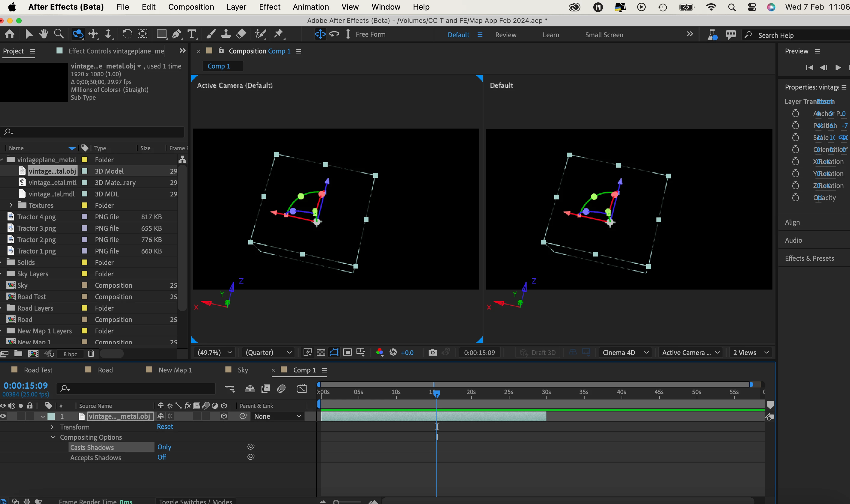Select the Pen tool in toolbar
The width and height of the screenshot is (850, 504).
pos(176,34)
